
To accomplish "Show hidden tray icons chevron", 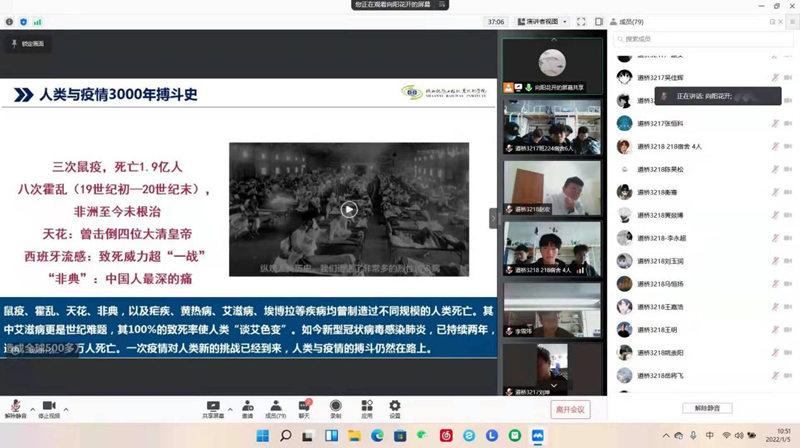I will [666, 436].
